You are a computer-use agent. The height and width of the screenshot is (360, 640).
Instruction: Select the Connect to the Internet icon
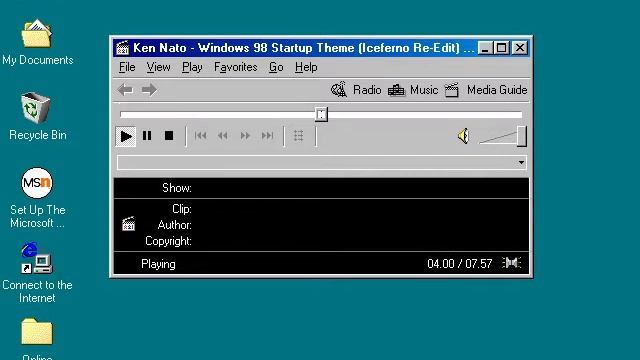tap(37, 273)
